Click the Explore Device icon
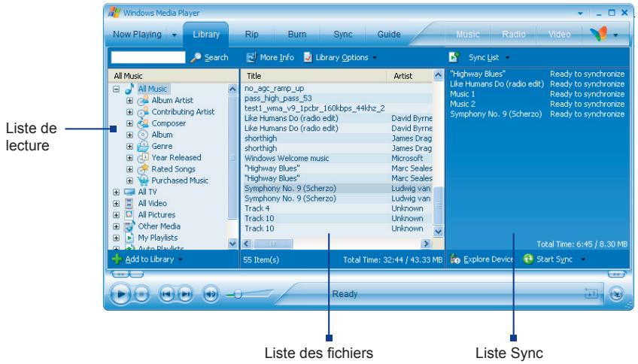Screen dimensions: 638x364 coord(455,259)
